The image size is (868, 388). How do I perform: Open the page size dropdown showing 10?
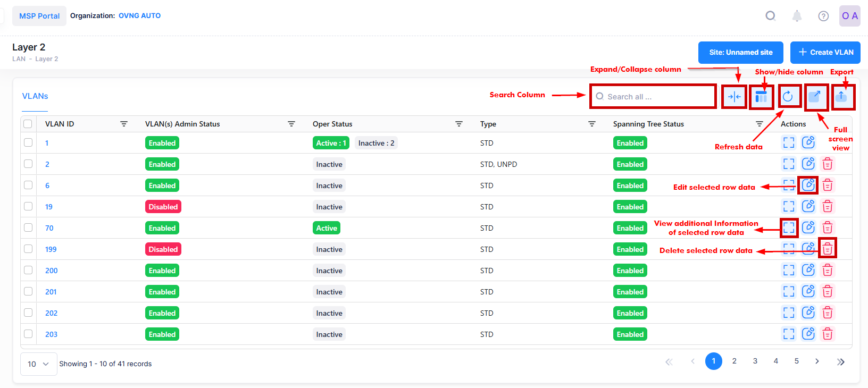[38, 364]
